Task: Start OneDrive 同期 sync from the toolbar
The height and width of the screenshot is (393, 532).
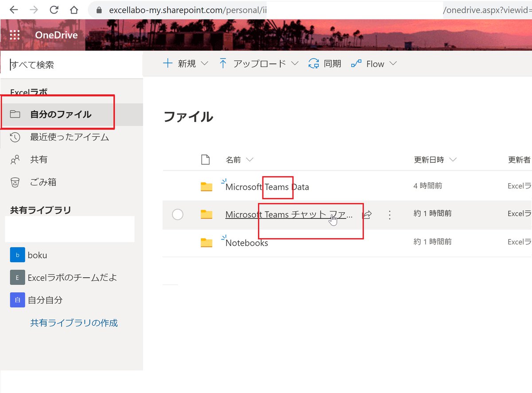Action: point(325,63)
